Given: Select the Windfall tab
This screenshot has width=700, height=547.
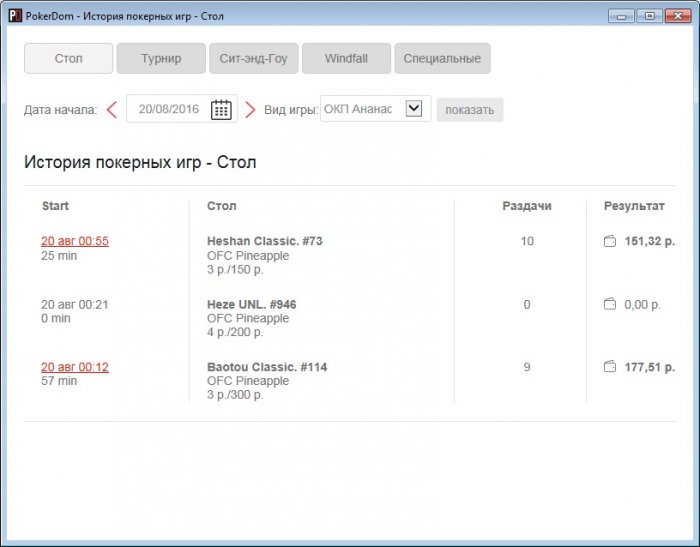Looking at the screenshot, I should (x=346, y=58).
